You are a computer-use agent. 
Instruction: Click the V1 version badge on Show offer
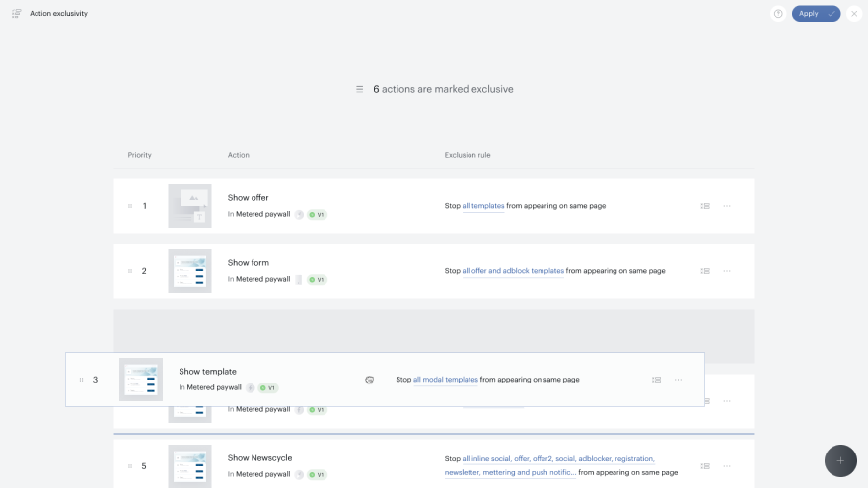(x=318, y=215)
